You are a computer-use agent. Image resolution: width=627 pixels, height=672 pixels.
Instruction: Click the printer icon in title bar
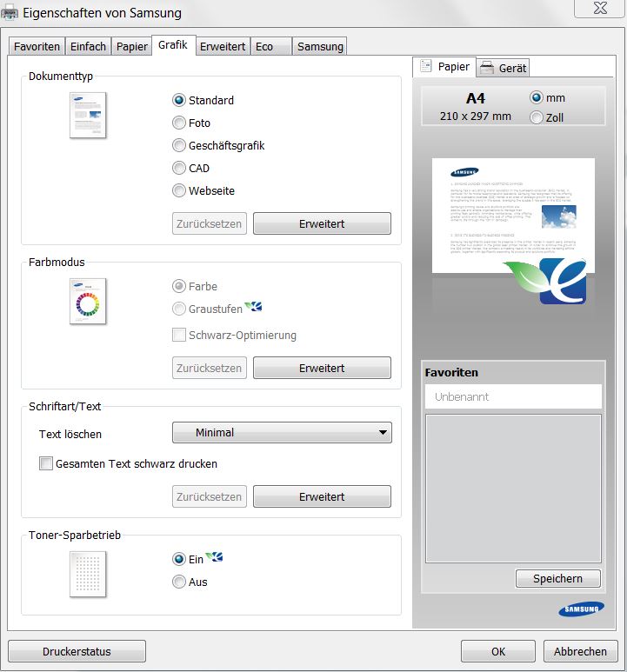coord(10,13)
